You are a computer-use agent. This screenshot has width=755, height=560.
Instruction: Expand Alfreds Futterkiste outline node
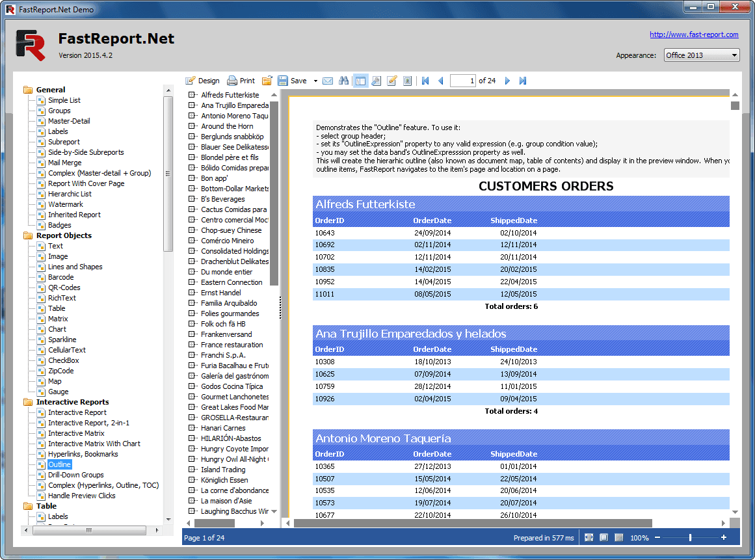[192, 95]
